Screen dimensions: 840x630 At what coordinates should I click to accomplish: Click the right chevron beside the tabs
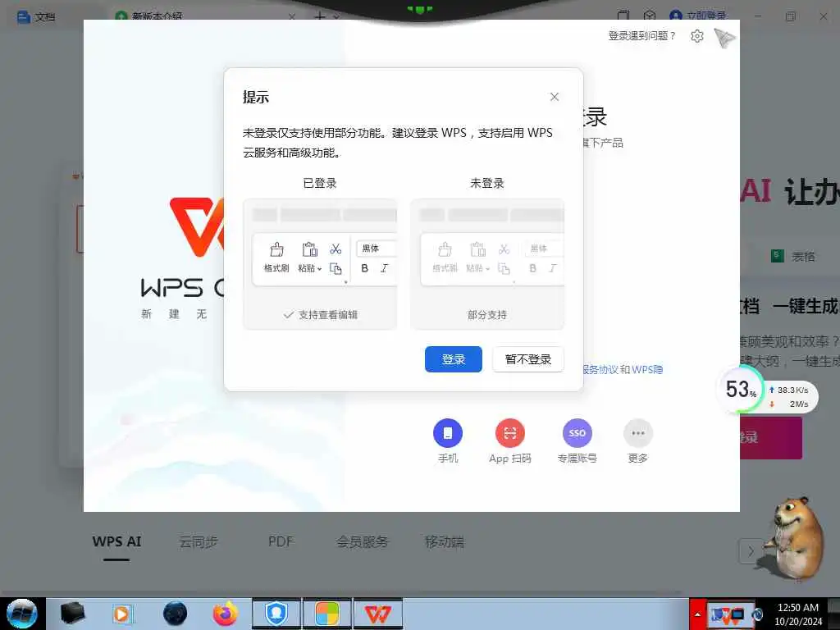tap(751, 551)
